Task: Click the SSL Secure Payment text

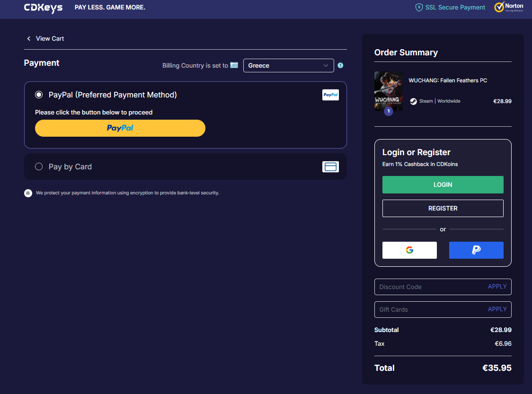Action: click(455, 8)
